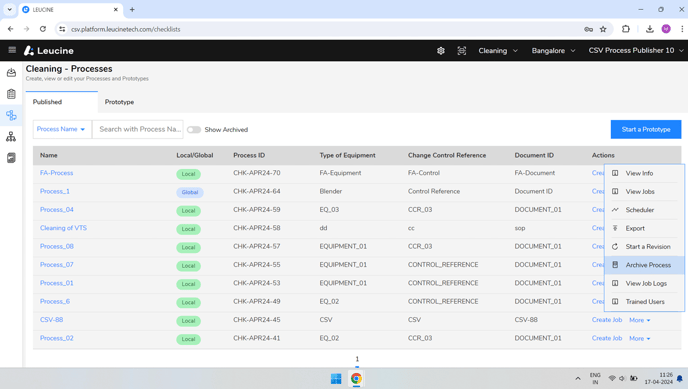
Task: Click the browser back arrow
Action: [x=11, y=29]
